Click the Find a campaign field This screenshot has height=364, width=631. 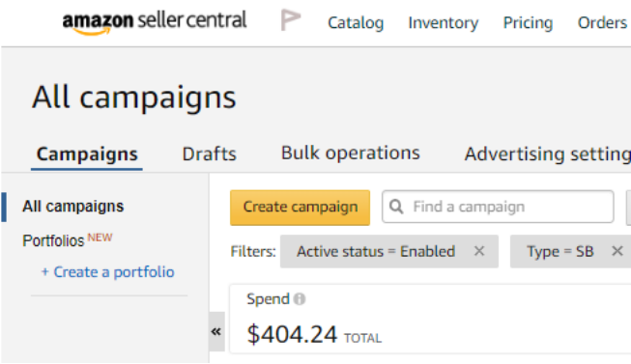pyautogui.click(x=498, y=207)
